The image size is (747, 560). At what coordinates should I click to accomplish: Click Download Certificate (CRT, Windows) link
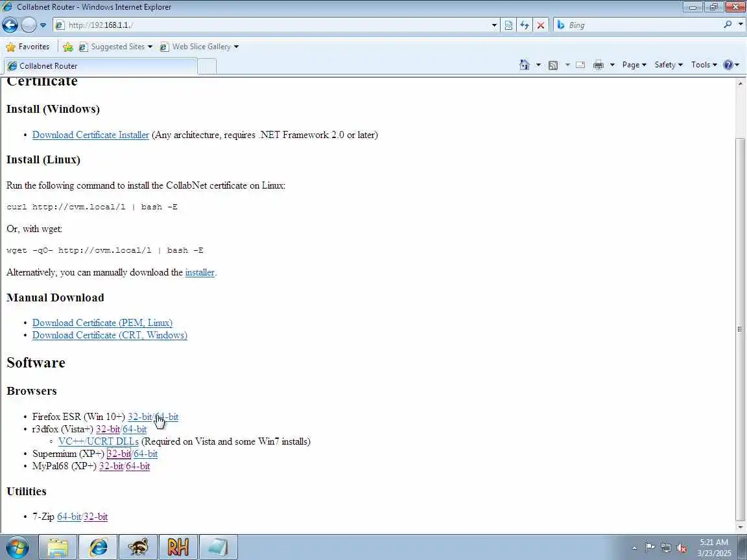pos(110,335)
